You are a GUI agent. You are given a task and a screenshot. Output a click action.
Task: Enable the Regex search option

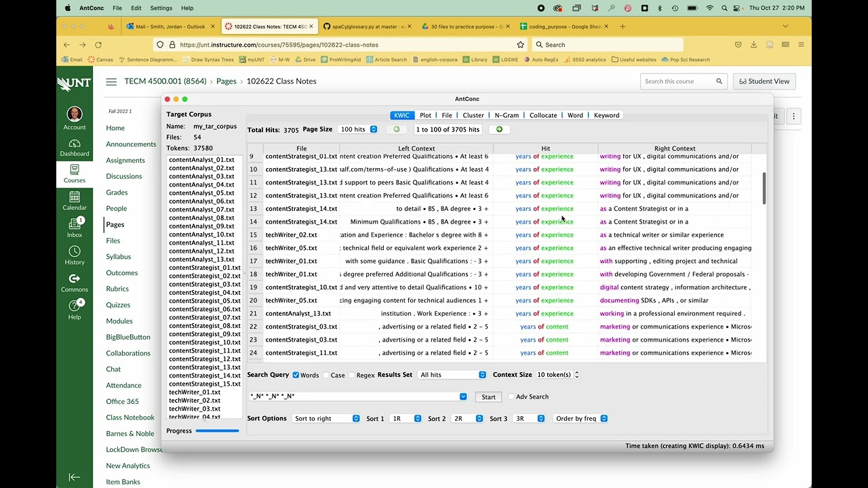click(x=352, y=375)
